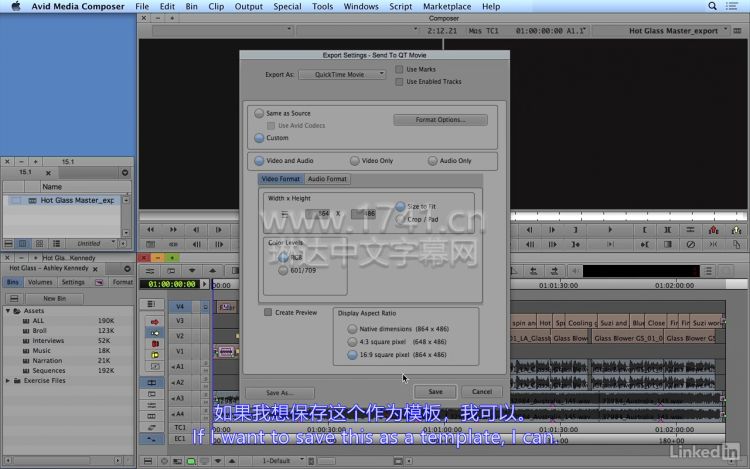This screenshot has width=750, height=469.
Task: Select the Custom radio button
Action: tap(259, 138)
